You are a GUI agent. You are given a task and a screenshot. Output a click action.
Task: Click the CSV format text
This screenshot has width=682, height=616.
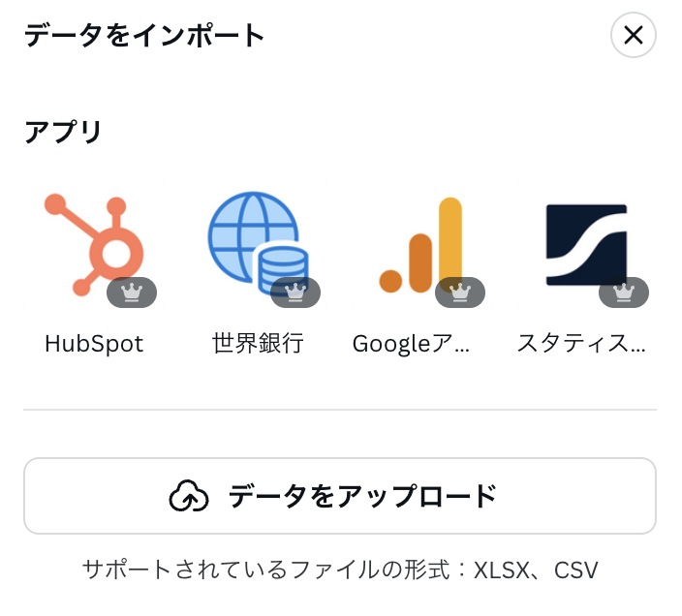pyautogui.click(x=575, y=570)
